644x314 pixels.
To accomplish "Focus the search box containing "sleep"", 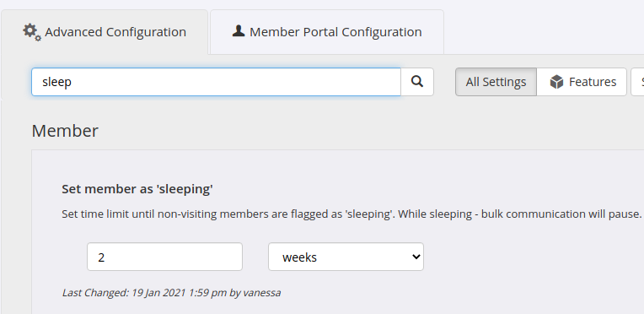I will pos(216,82).
